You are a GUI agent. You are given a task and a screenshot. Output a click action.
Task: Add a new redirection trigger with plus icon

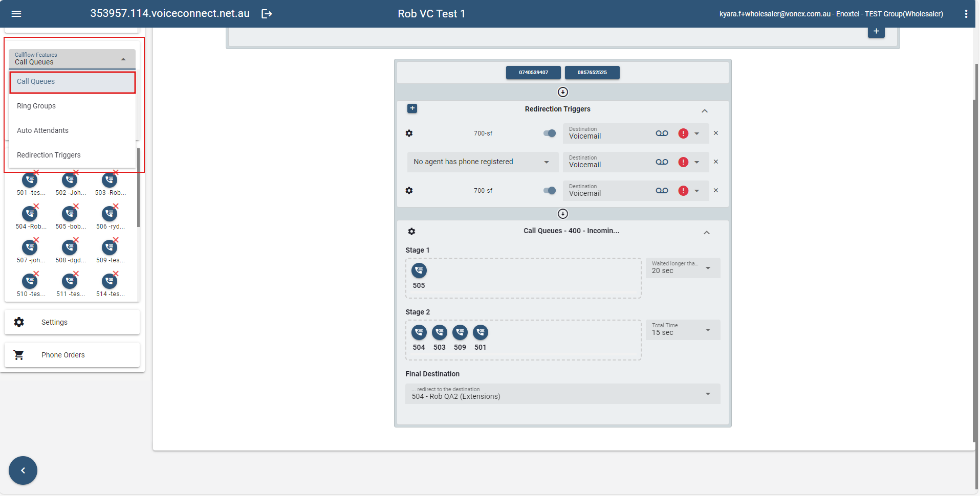[412, 108]
